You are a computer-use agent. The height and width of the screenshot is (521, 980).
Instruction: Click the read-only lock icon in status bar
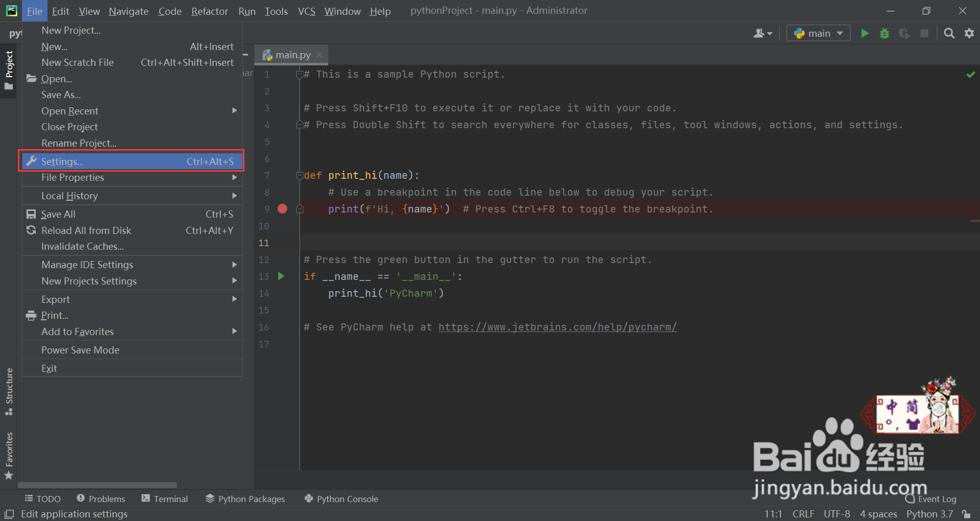pyautogui.click(x=966, y=514)
